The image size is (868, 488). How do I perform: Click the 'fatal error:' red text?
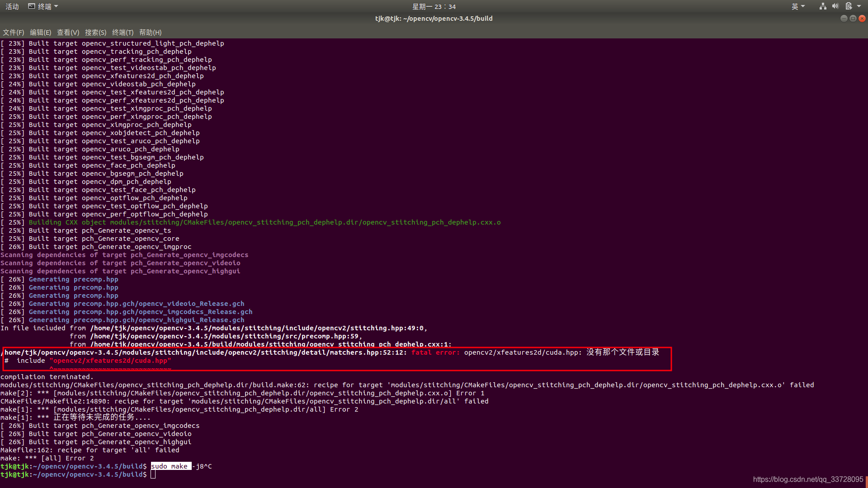tap(435, 352)
